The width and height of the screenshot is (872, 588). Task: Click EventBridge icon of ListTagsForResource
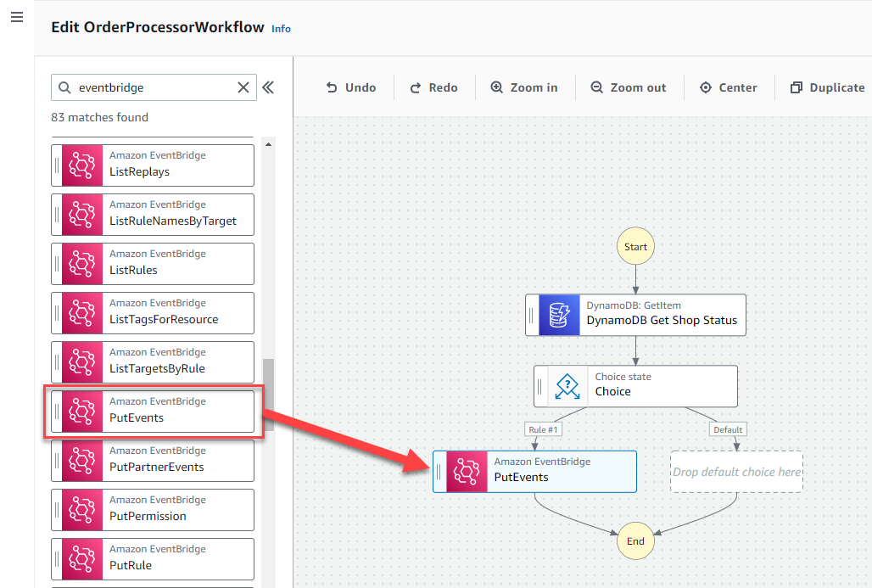(x=82, y=312)
